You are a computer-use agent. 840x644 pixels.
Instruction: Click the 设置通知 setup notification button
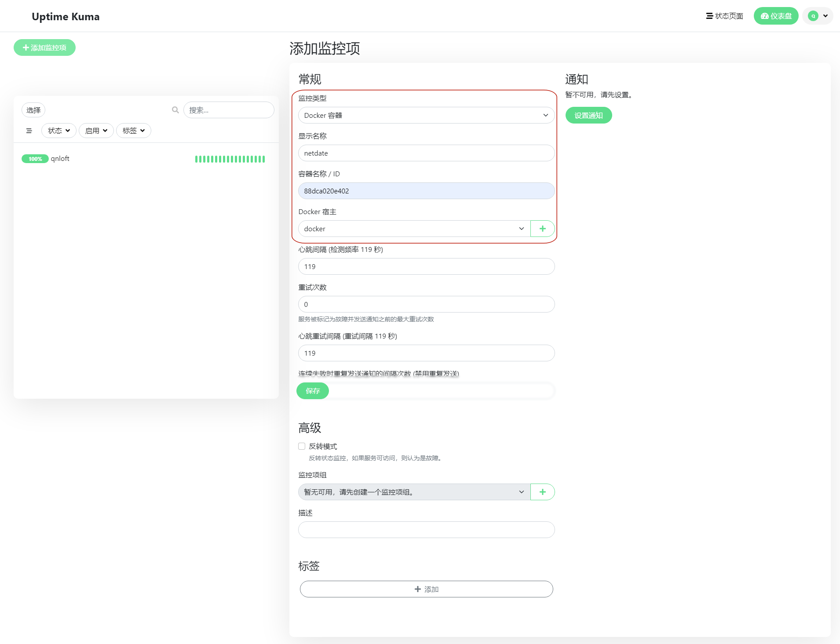coord(588,115)
